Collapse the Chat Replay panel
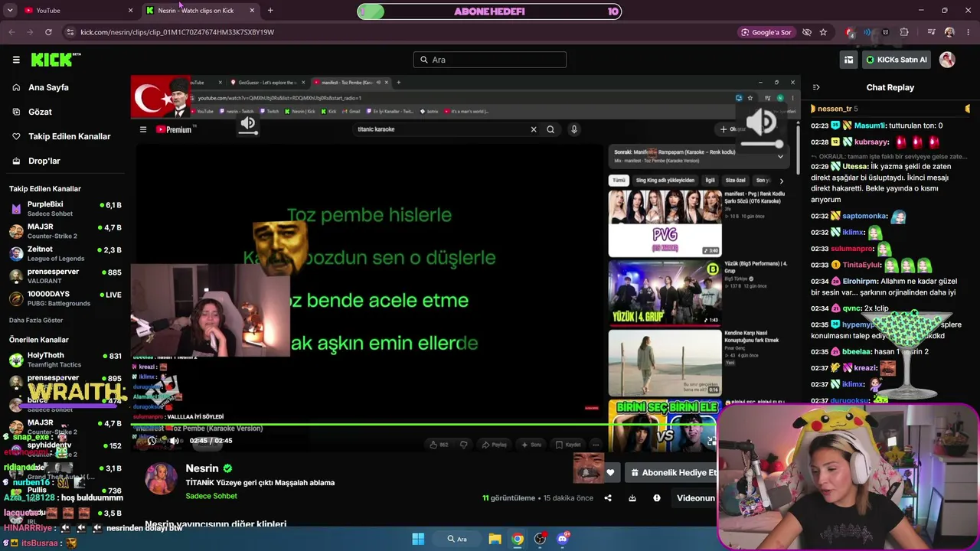Screen dimensions: 980x551 coord(816,87)
